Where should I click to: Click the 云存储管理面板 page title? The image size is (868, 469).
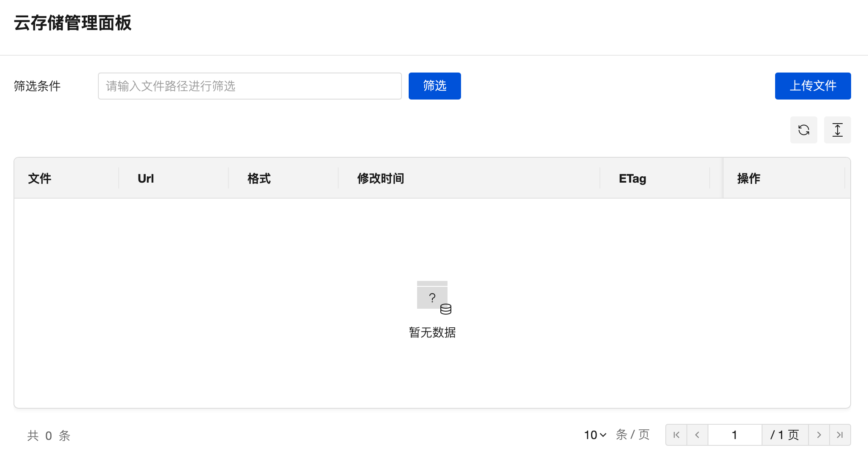click(73, 23)
